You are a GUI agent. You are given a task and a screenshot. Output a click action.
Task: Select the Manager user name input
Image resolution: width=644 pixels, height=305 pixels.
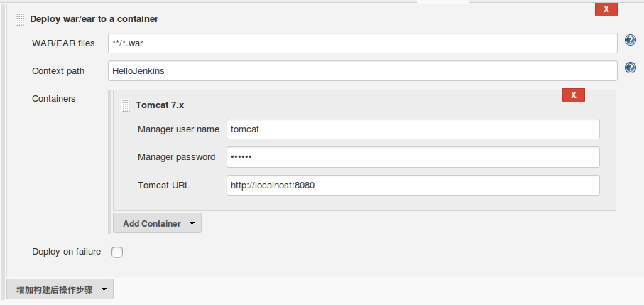(413, 129)
